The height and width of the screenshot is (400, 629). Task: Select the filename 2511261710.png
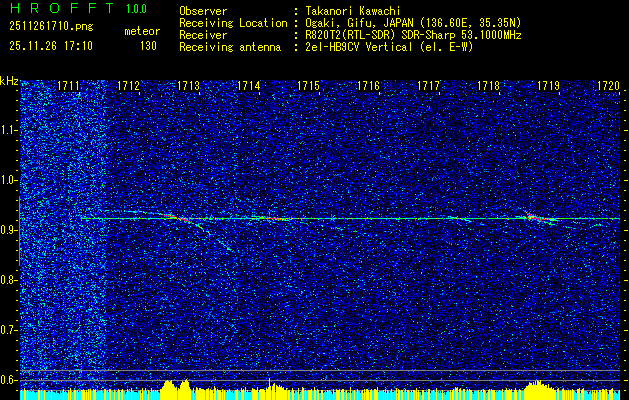click(x=51, y=27)
